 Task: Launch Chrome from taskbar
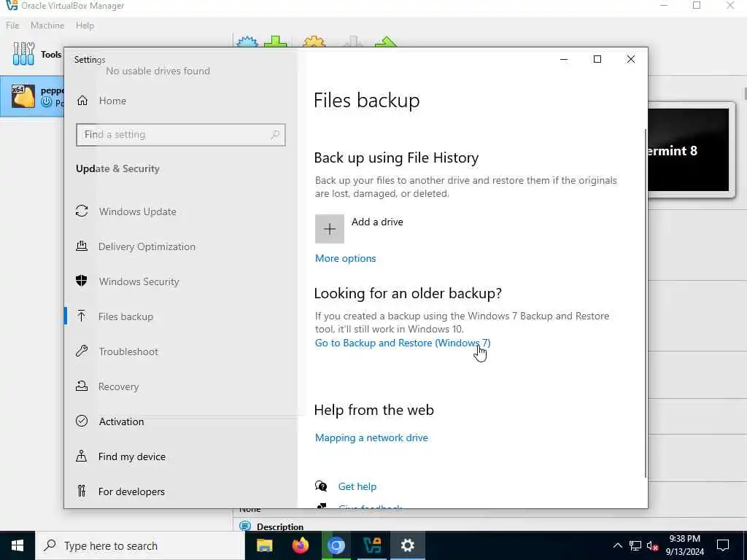[x=336, y=545]
